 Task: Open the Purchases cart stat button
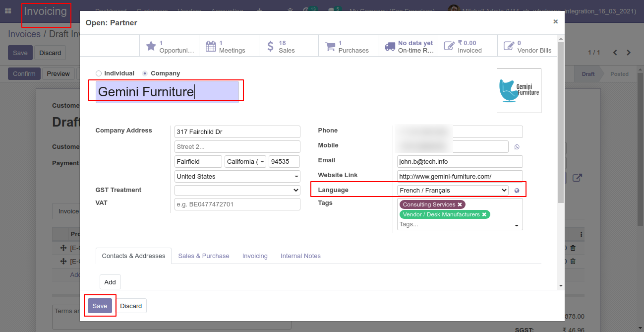[x=348, y=46]
